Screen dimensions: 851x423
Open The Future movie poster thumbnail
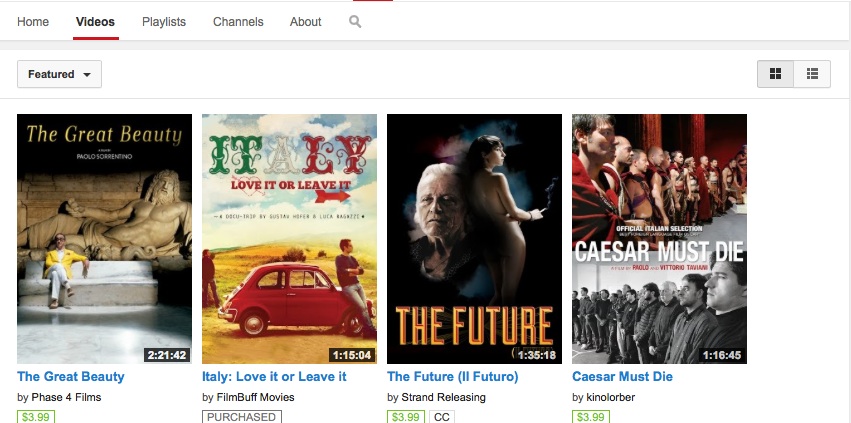474,238
